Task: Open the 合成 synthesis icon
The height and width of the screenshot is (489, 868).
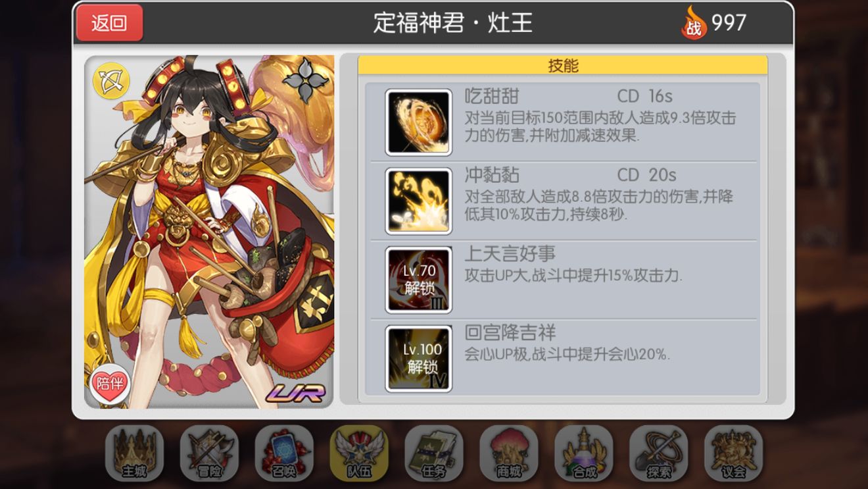Action: [x=584, y=453]
